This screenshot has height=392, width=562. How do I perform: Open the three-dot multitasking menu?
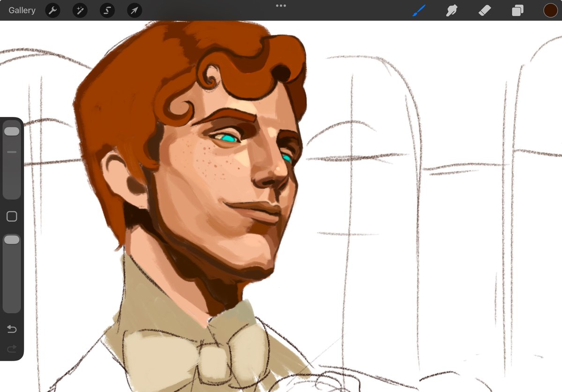coord(281,6)
